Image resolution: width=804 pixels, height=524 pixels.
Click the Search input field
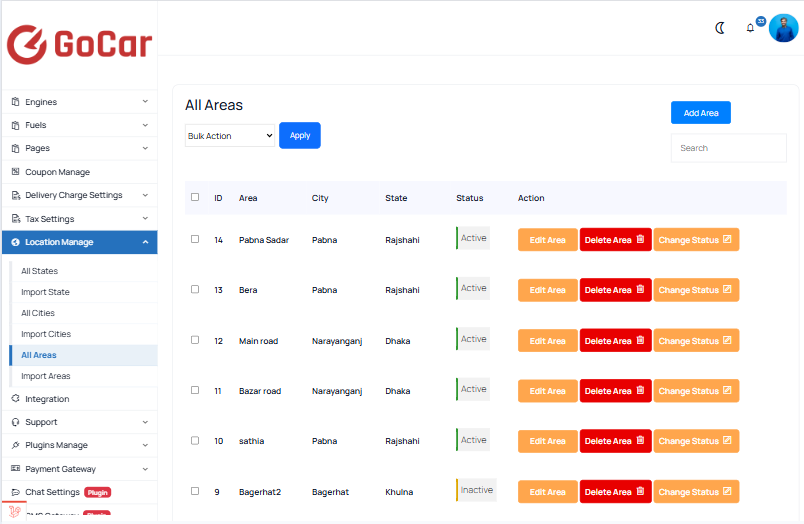click(x=729, y=148)
